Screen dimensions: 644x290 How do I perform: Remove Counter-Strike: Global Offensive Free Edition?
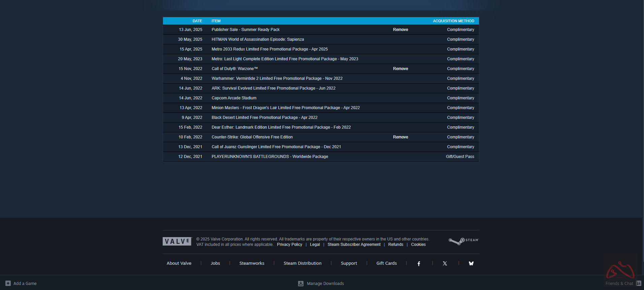(x=400, y=137)
